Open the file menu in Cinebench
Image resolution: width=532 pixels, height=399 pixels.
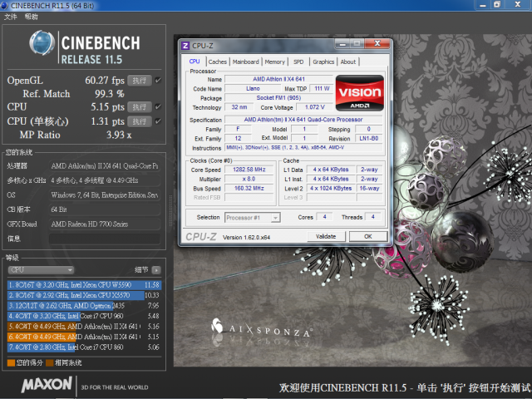pos(11,17)
